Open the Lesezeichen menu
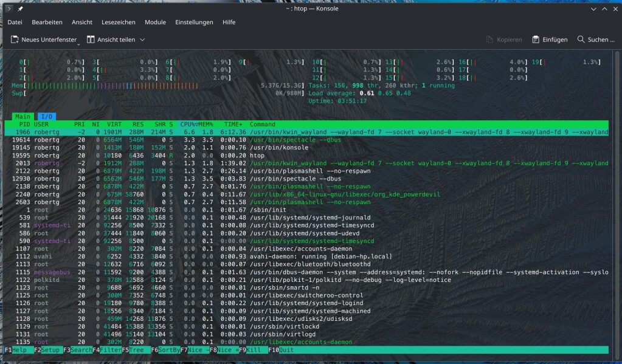The height and width of the screenshot is (364, 622). pos(119,22)
